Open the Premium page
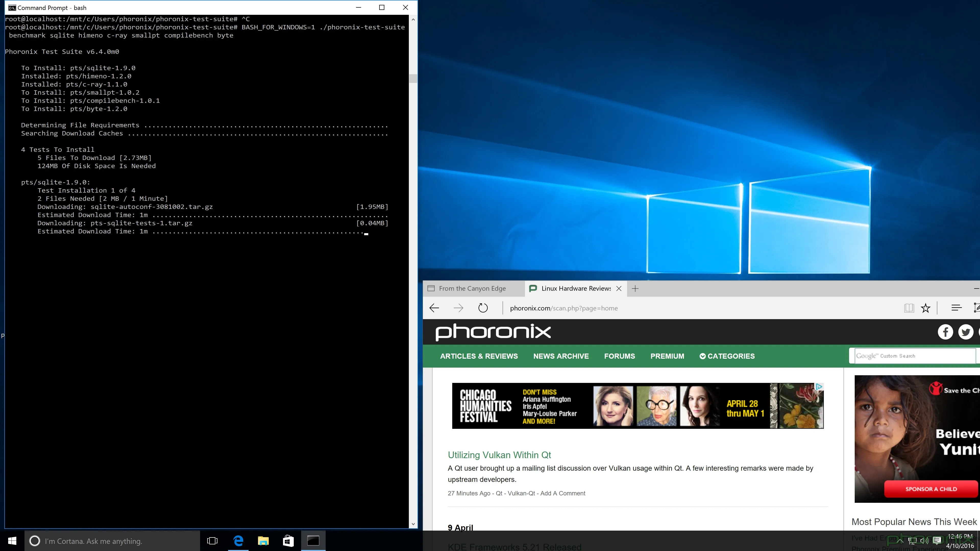The height and width of the screenshot is (551, 980). click(667, 356)
